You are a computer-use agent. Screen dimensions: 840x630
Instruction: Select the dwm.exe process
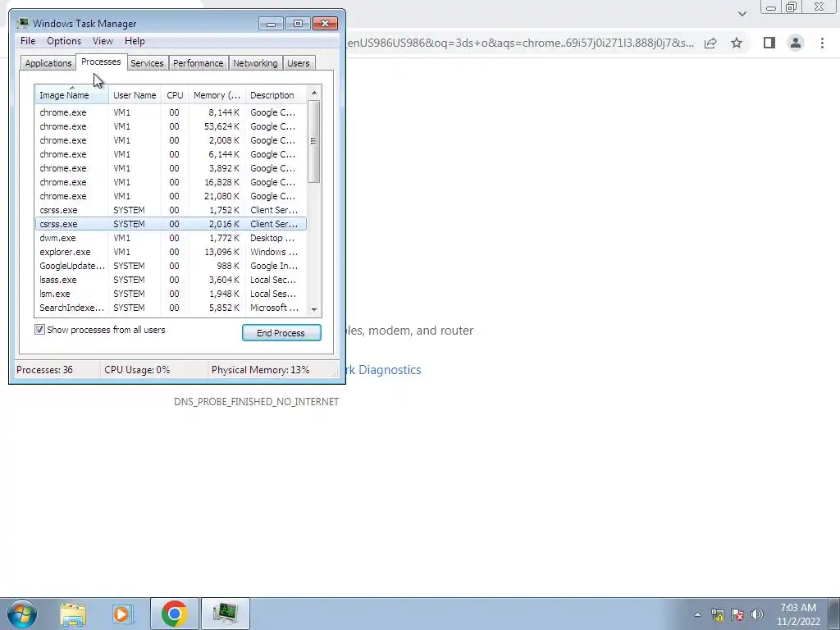[171, 238]
